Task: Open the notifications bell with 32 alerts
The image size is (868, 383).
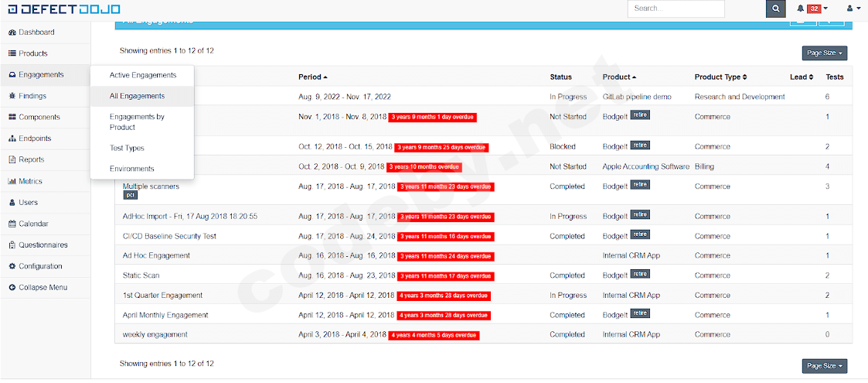Action: tap(812, 9)
